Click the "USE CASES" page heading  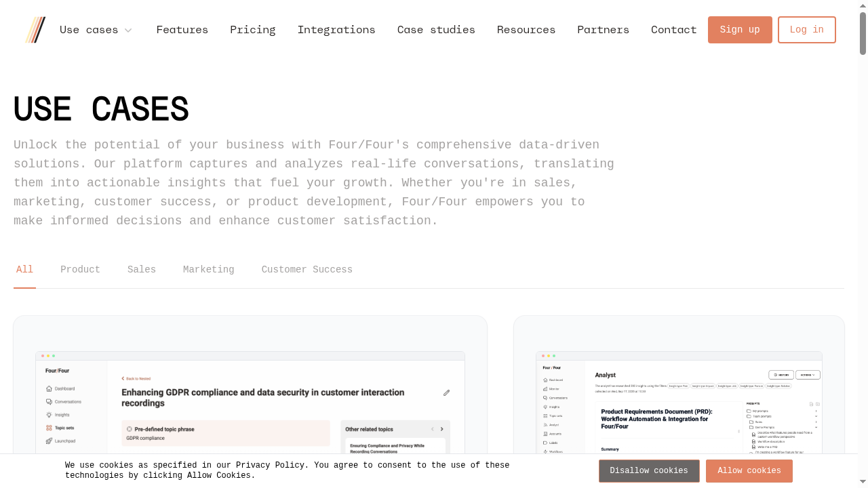pyautogui.click(x=101, y=109)
